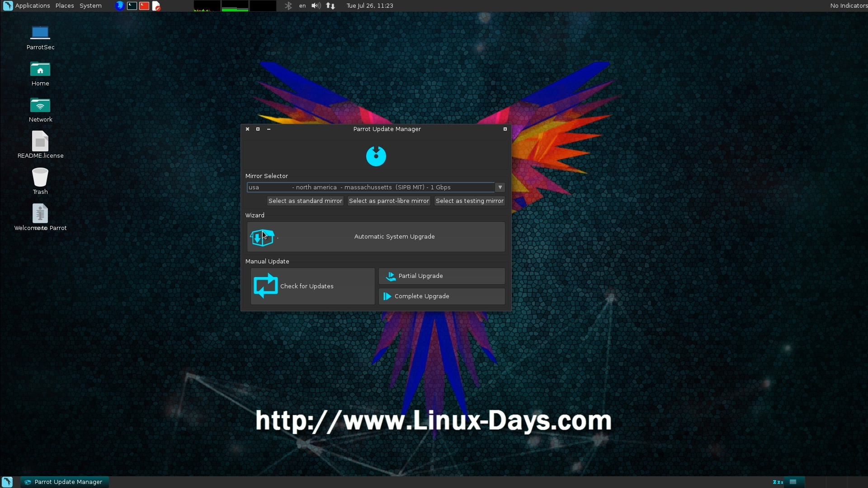The height and width of the screenshot is (488, 868).
Task: Click the Complete Upgrade button
Action: pyautogui.click(x=442, y=296)
